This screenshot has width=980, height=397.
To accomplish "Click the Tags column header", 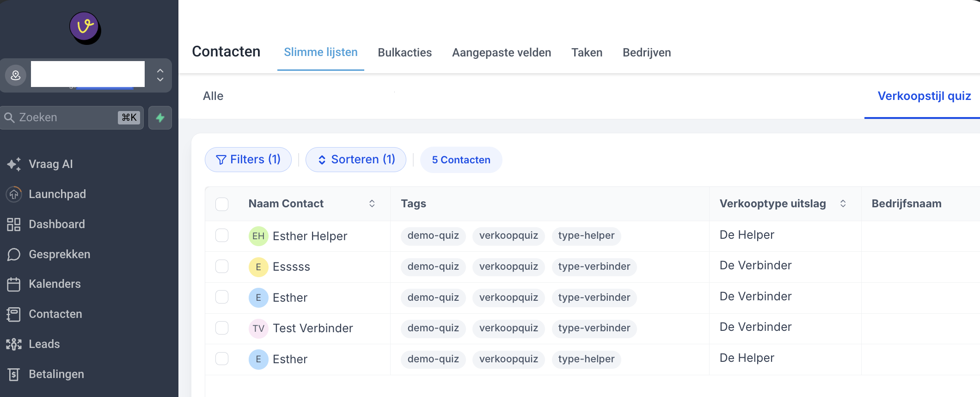I will click(x=413, y=204).
